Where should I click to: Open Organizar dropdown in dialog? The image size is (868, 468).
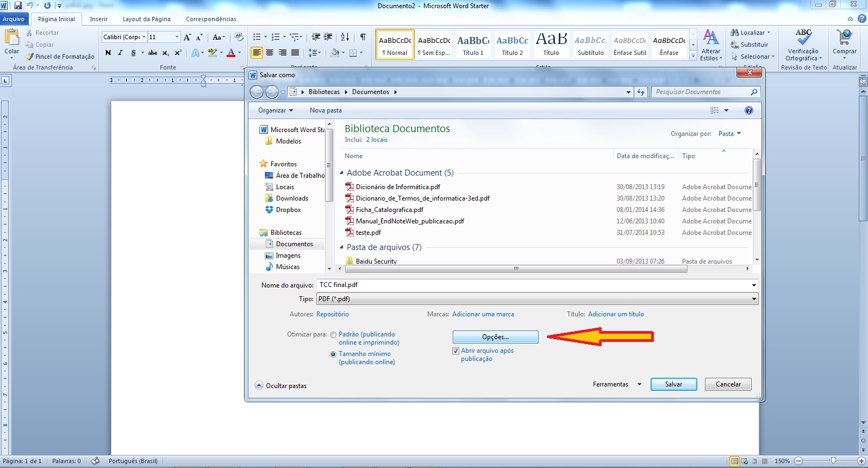coord(276,110)
